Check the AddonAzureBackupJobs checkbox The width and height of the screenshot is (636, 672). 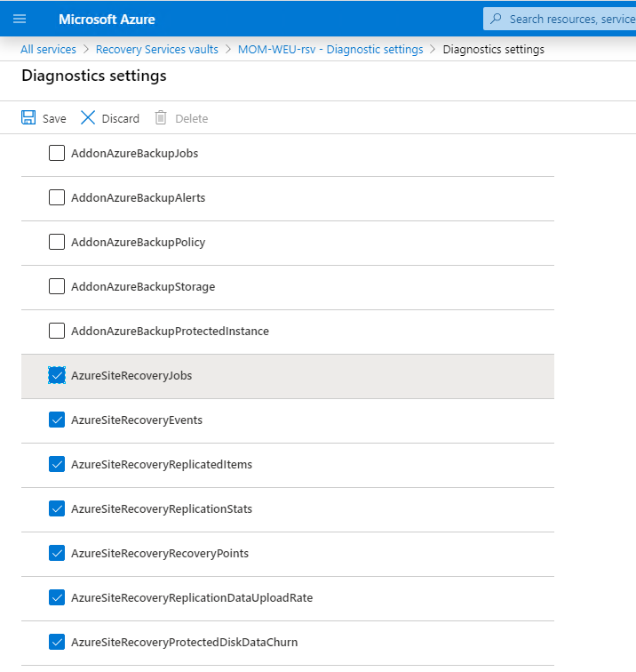(x=57, y=153)
